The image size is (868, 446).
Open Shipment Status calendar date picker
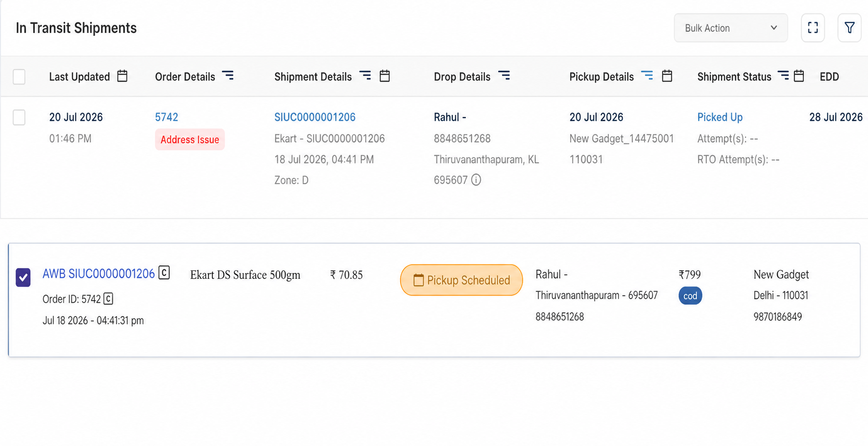tap(799, 76)
